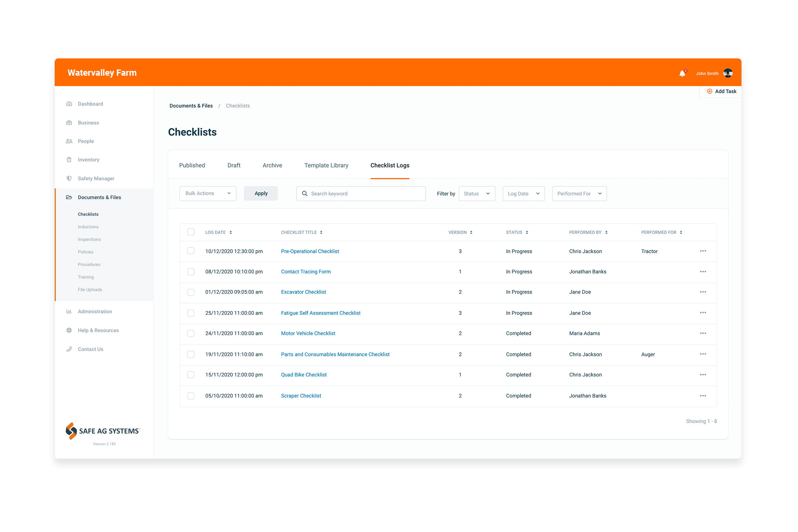This screenshot has height=532, width=798.
Task: Expand the Bulk Actions dropdown
Action: [x=207, y=193]
